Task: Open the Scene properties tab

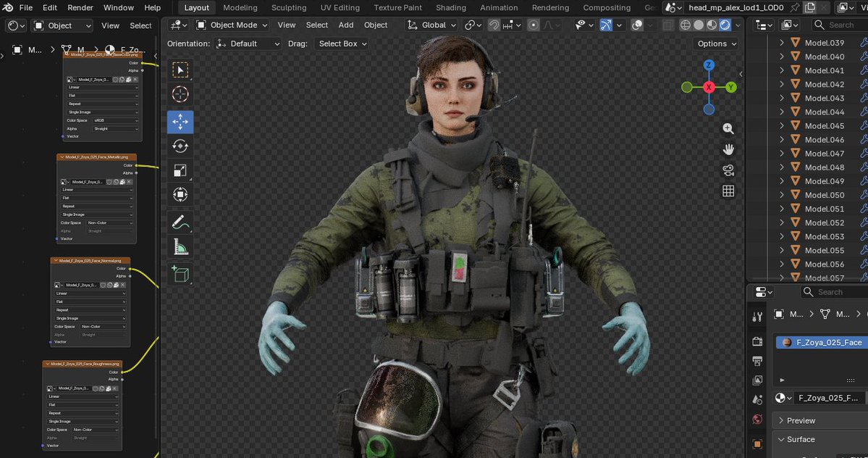Action: click(x=757, y=399)
